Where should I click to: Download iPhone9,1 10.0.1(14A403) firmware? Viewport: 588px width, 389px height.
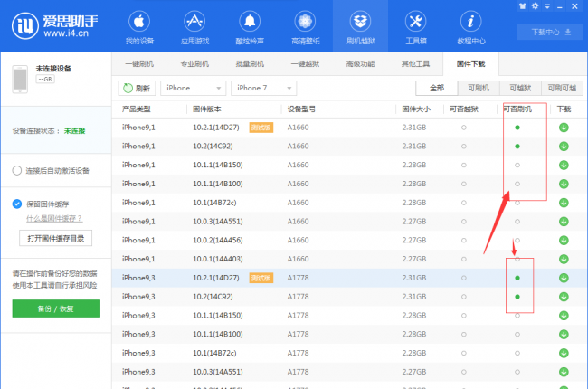[x=564, y=259]
